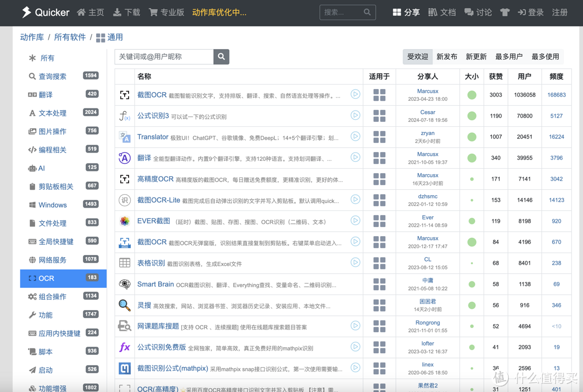Click play preview icon for EVER截图
The image size is (583, 392).
[355, 221]
